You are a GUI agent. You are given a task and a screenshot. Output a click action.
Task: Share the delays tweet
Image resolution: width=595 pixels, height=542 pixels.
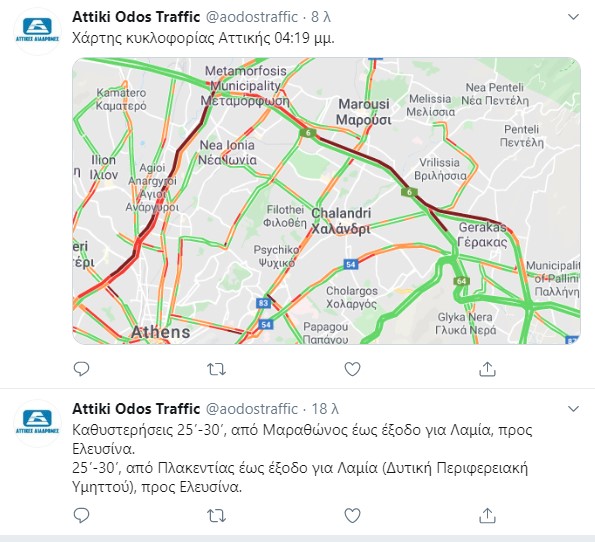click(487, 515)
